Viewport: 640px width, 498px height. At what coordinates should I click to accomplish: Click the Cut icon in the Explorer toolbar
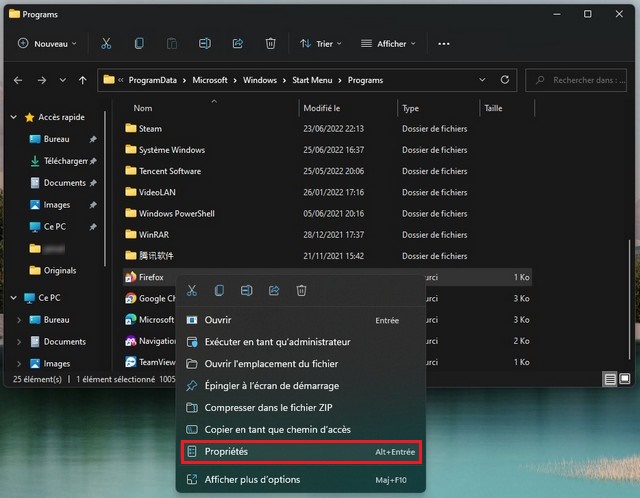(106, 43)
